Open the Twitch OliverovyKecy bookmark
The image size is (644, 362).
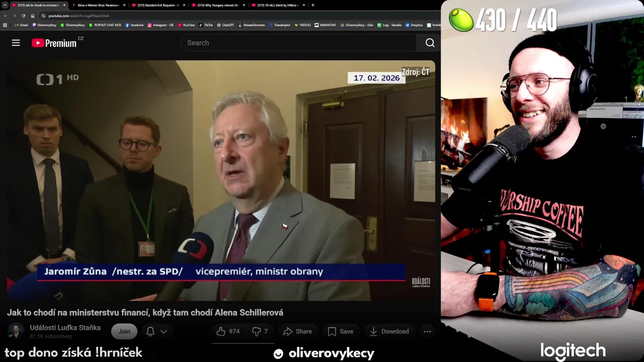coord(44,25)
